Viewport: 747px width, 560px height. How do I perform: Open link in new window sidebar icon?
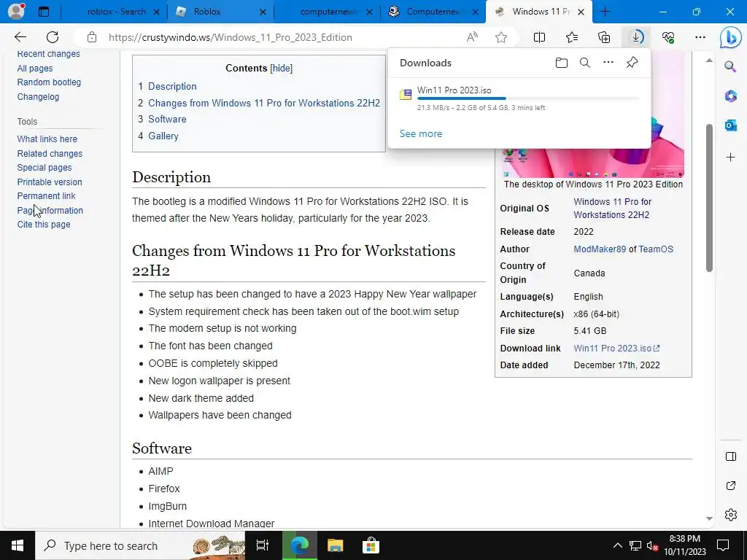point(730,486)
